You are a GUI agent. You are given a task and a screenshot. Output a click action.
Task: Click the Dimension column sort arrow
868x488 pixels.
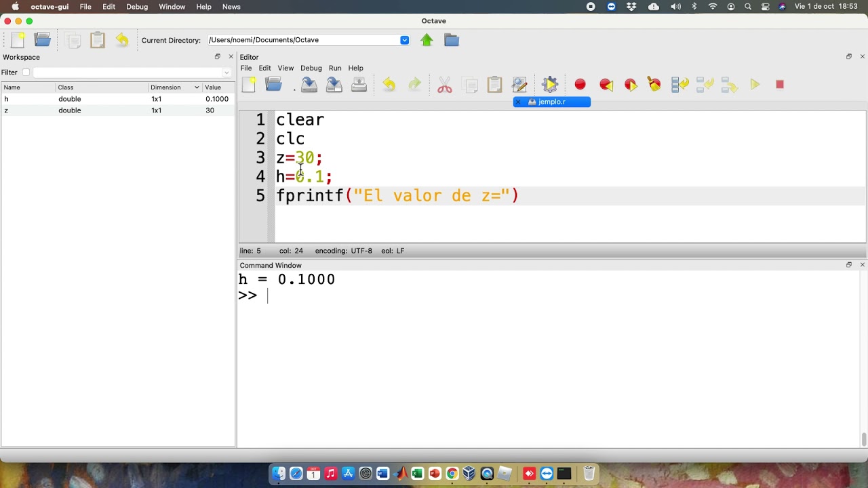click(x=197, y=87)
